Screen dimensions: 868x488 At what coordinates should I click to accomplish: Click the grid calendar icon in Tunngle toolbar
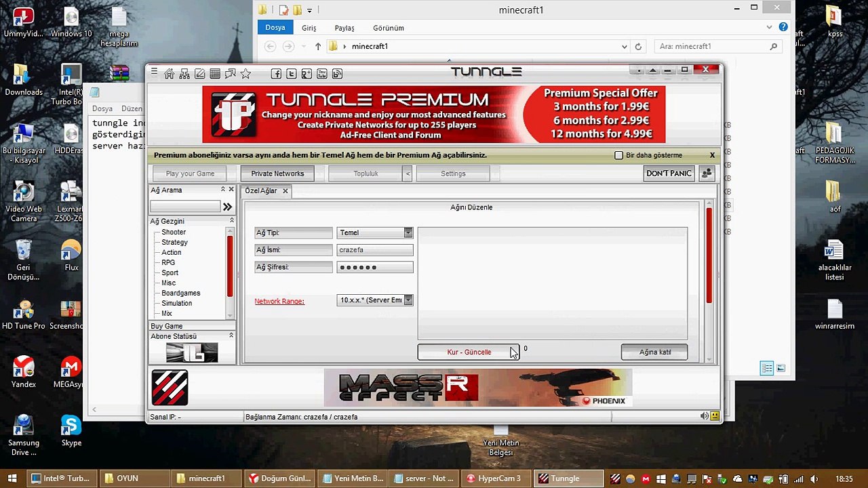(x=215, y=73)
